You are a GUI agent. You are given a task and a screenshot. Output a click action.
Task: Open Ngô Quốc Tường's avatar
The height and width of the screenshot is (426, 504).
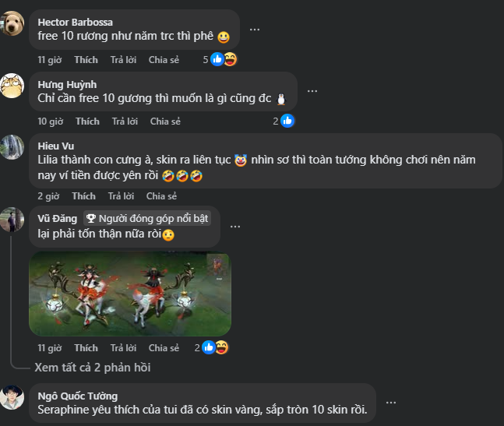pyautogui.click(x=12, y=397)
